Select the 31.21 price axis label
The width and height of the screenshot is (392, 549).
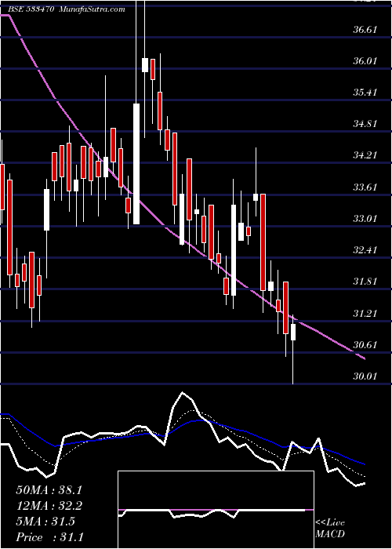pyautogui.click(x=365, y=313)
